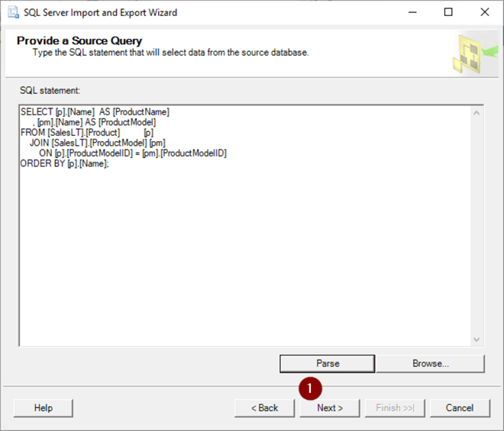The width and height of the screenshot is (504, 431).
Task: Click the 'ON [p].[ProductModelID] = [pm].[ProductModelID]' line
Action: pos(133,153)
